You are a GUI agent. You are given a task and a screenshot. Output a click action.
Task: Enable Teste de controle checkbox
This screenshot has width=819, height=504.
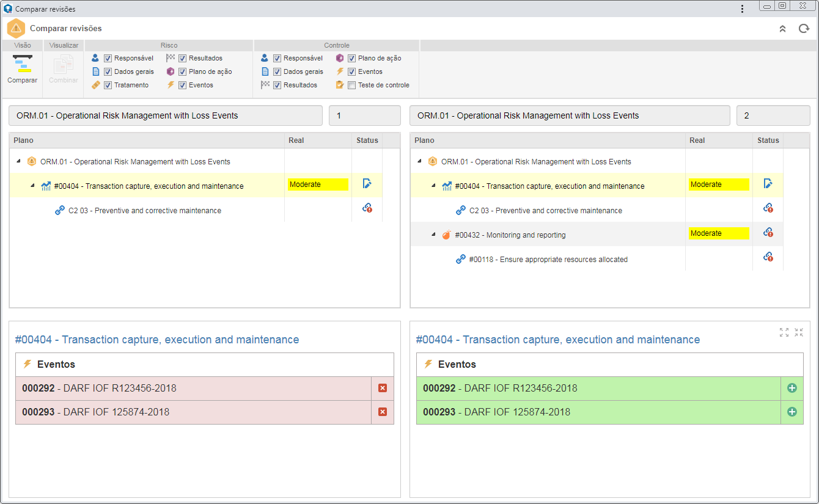(351, 85)
